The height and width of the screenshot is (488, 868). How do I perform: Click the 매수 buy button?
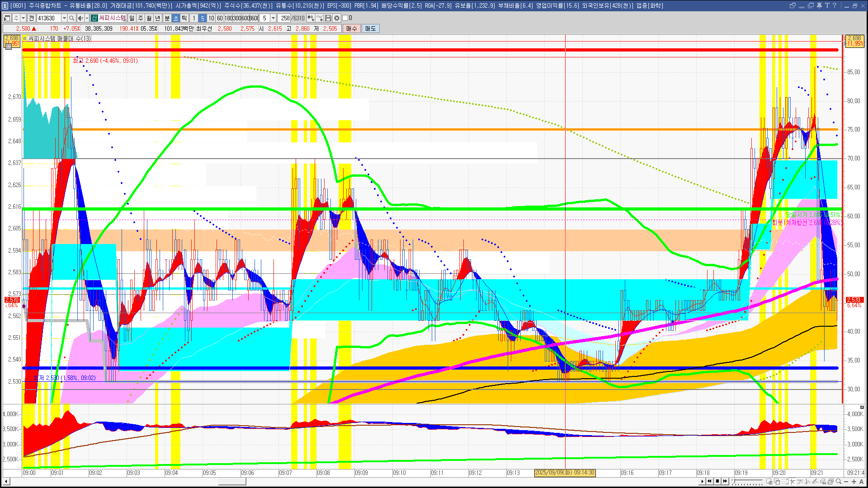[x=352, y=28]
